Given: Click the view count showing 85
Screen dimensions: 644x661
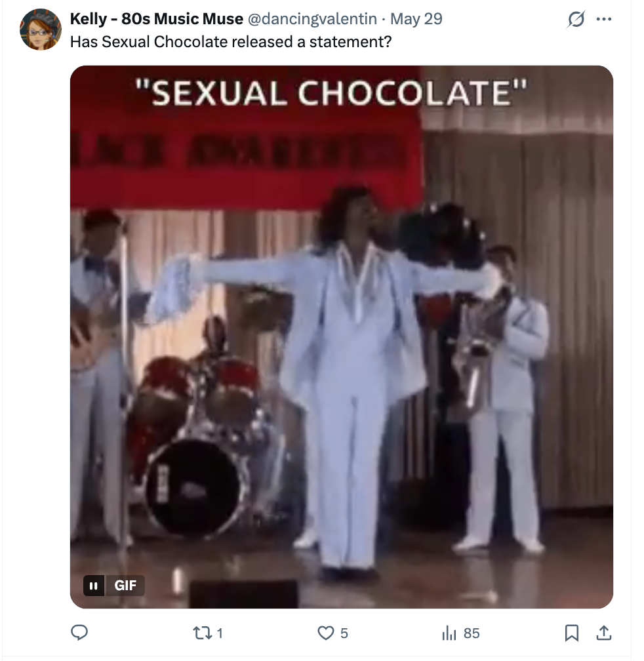Looking at the screenshot, I should coord(472,633).
